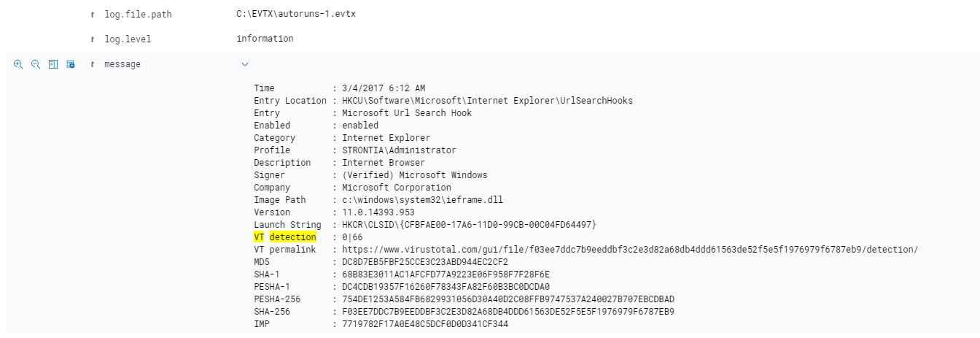Click the highlighted VT detection text
The width and height of the screenshot is (980, 338).
(285, 237)
